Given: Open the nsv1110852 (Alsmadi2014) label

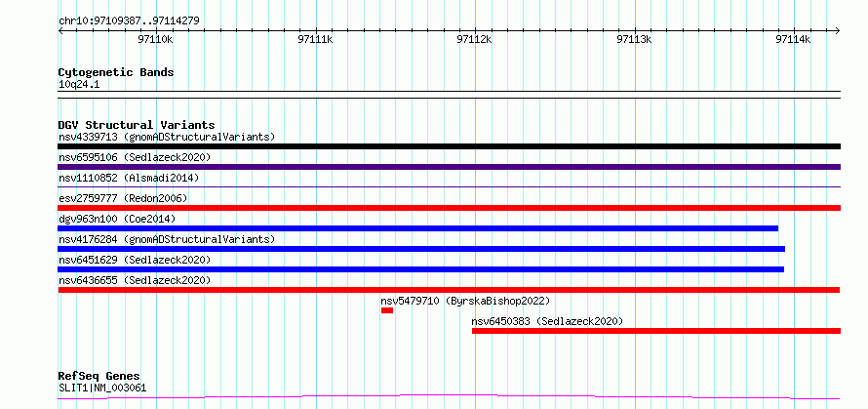Looking at the screenshot, I should (129, 178).
